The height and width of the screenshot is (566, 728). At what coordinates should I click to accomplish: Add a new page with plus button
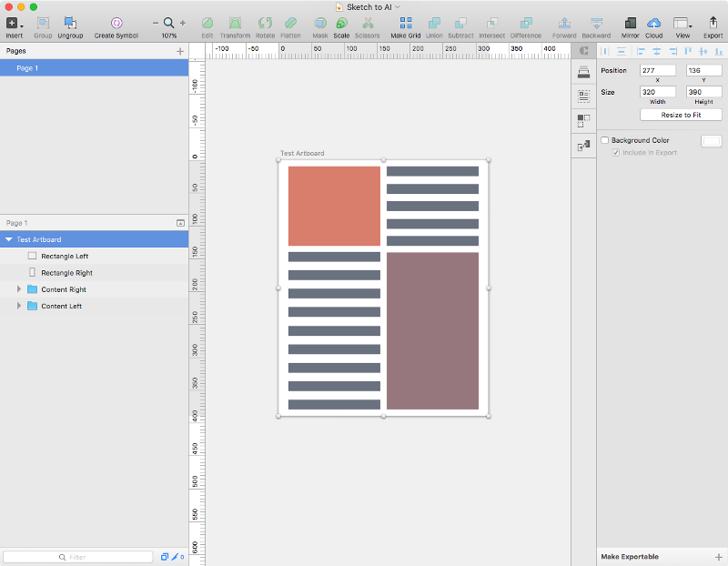point(180,51)
